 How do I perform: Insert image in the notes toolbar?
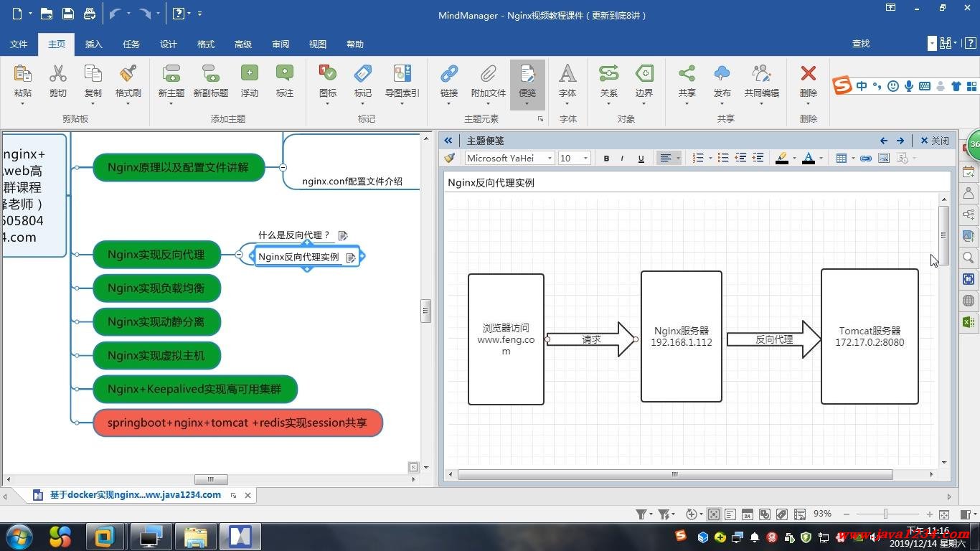(884, 158)
